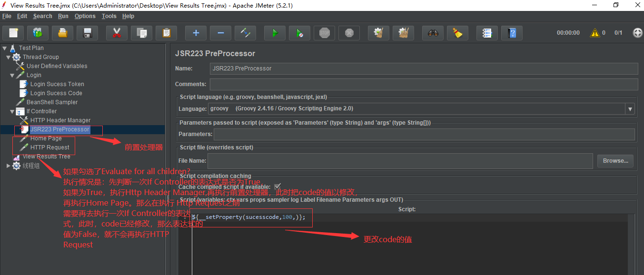Click the script line with __setProperty code

tap(248, 217)
